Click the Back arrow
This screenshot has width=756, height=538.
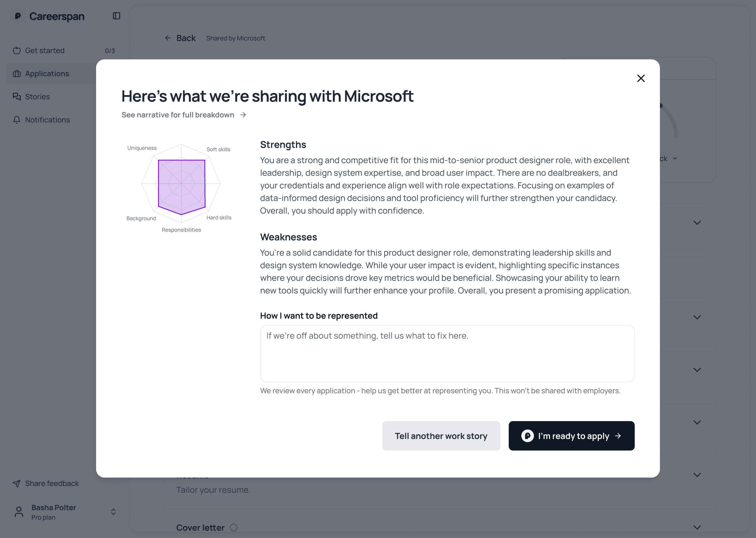click(168, 38)
